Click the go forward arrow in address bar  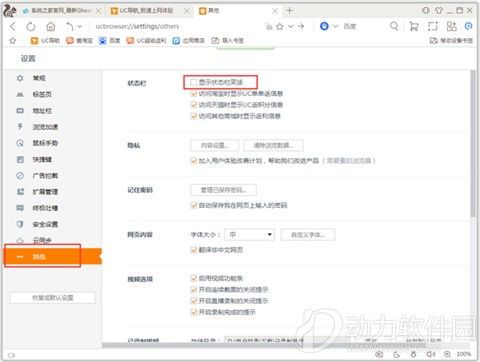[x=301, y=26]
